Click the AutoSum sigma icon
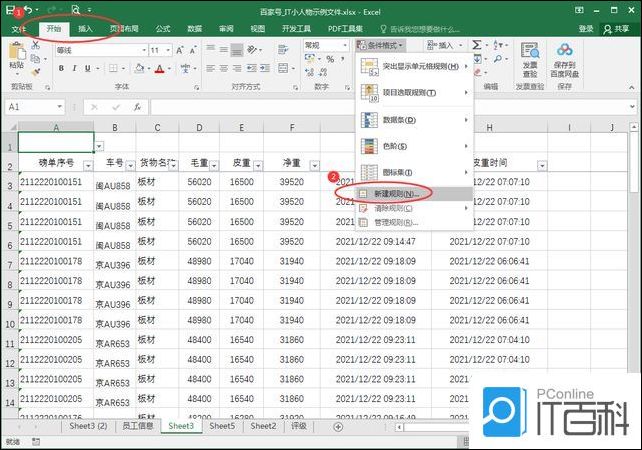This screenshot has width=642, height=450. coord(477,46)
